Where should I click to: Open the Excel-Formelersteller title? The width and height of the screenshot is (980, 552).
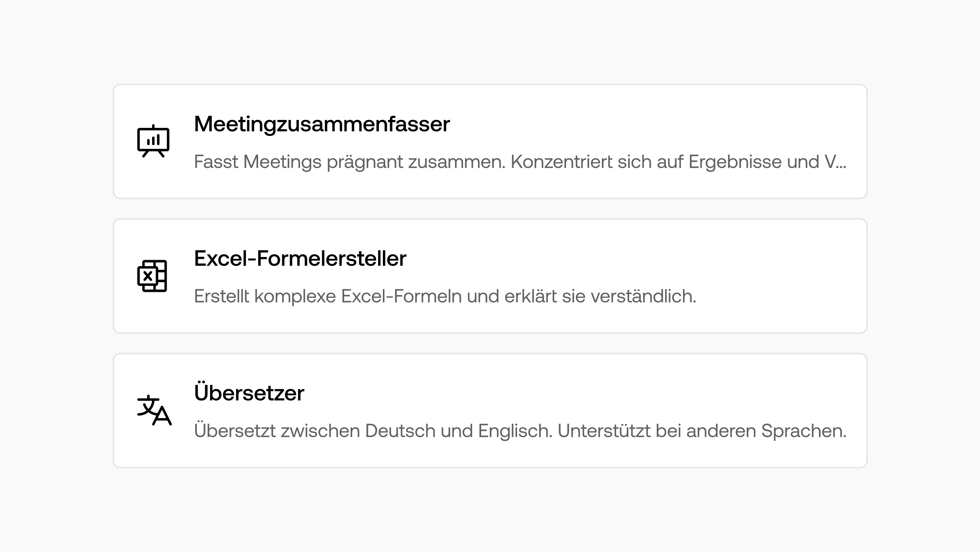tap(300, 259)
